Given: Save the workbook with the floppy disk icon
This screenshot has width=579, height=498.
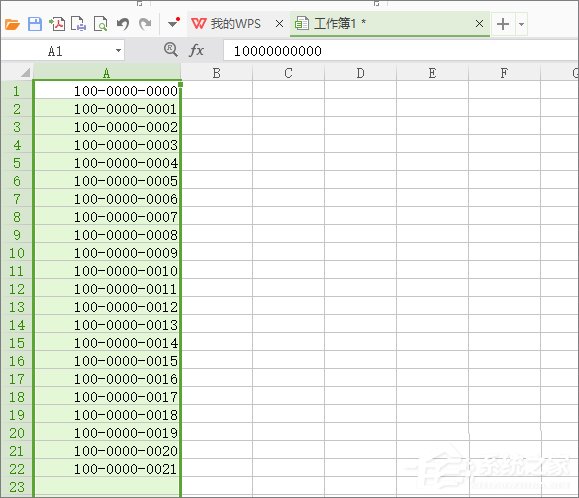Looking at the screenshot, I should pyautogui.click(x=35, y=24).
